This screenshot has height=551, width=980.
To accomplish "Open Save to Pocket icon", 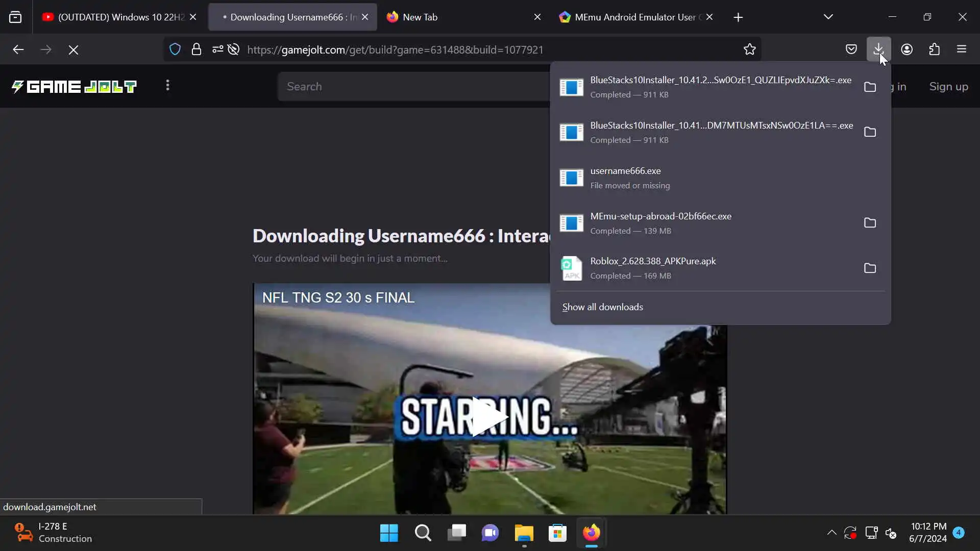I will click(851, 49).
